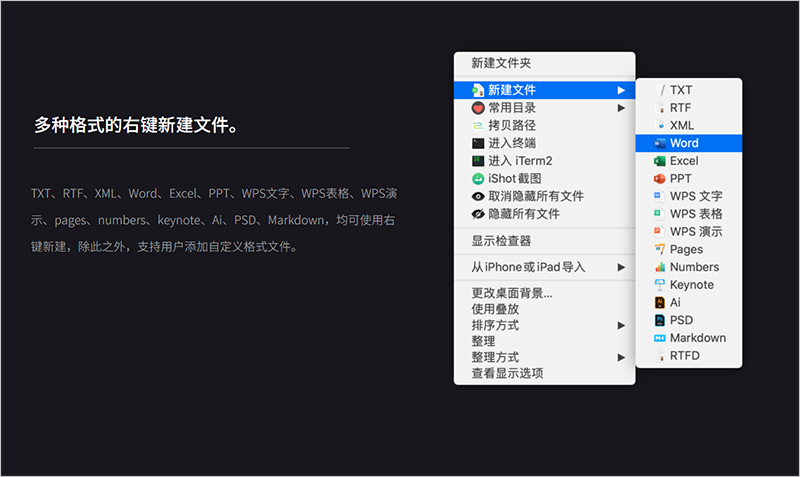Select iShot截图 menu label
Image resolution: width=800 pixels, height=477 pixels.
(514, 179)
